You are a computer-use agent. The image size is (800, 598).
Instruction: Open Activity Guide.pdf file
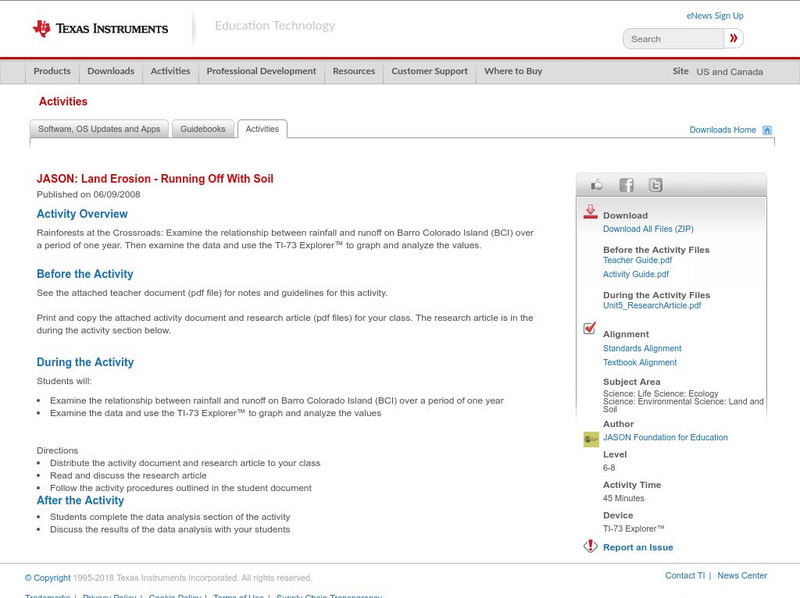636,274
